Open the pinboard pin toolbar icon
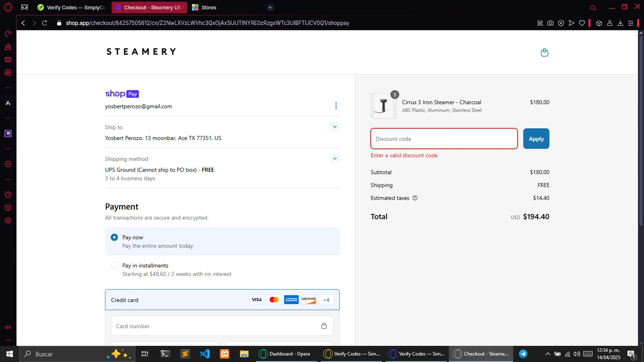Viewport: 644px width, 362px height. tap(540, 23)
